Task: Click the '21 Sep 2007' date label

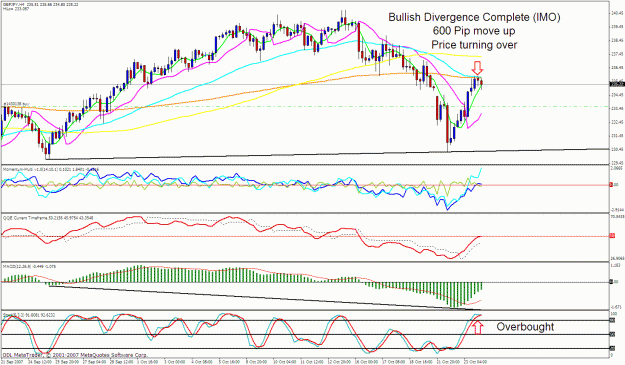Action: [x=12, y=362]
